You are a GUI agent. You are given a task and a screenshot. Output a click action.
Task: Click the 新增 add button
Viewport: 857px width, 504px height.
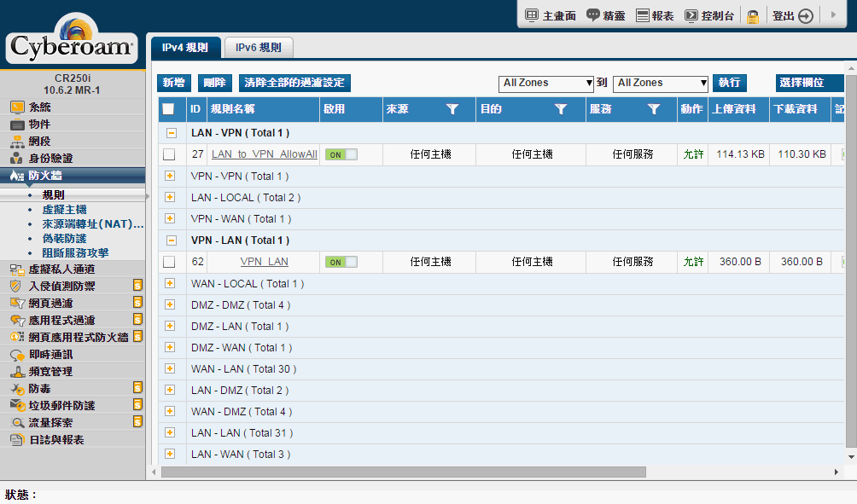coord(174,83)
